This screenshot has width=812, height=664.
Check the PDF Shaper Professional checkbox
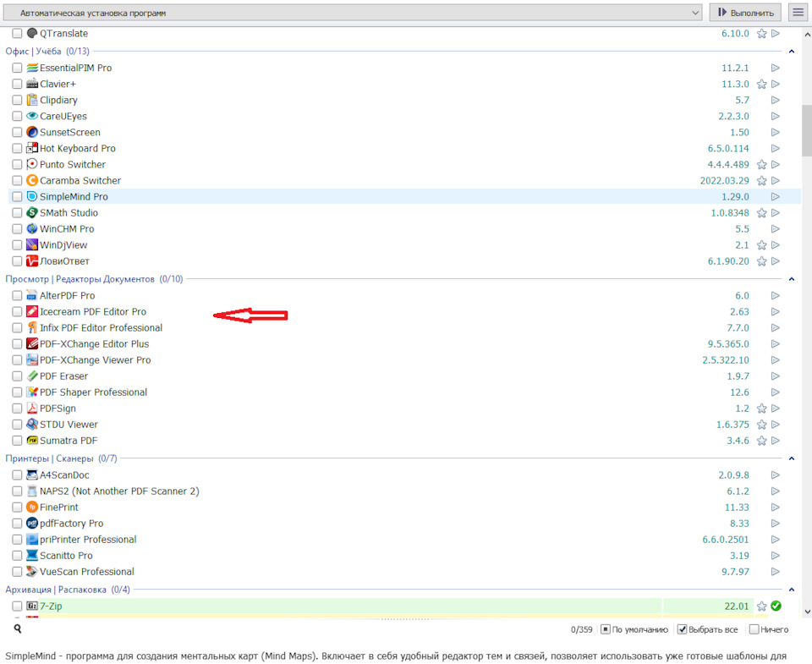17,392
